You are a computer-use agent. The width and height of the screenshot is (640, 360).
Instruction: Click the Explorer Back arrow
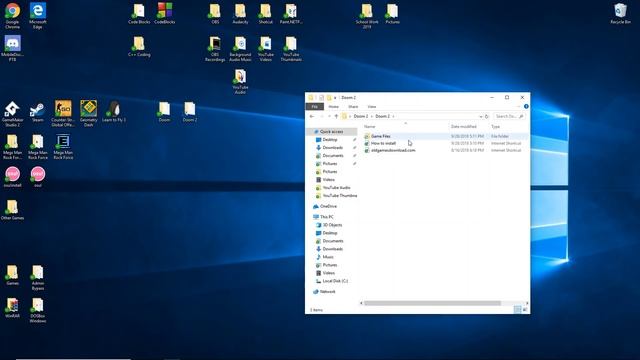(312, 116)
